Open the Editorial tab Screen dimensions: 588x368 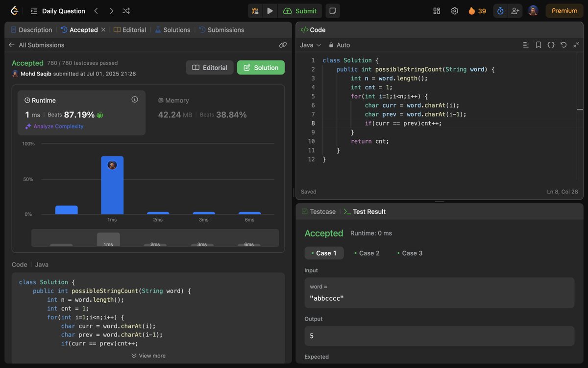(130, 30)
